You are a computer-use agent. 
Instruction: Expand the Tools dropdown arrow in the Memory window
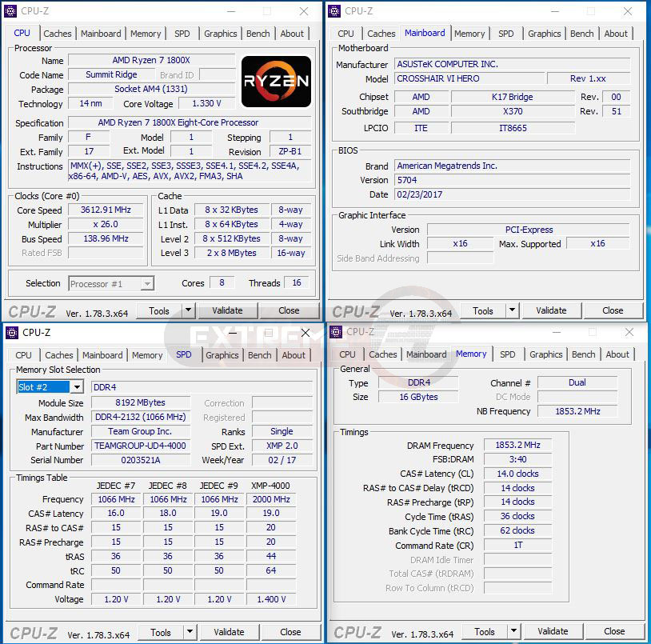tap(514, 631)
